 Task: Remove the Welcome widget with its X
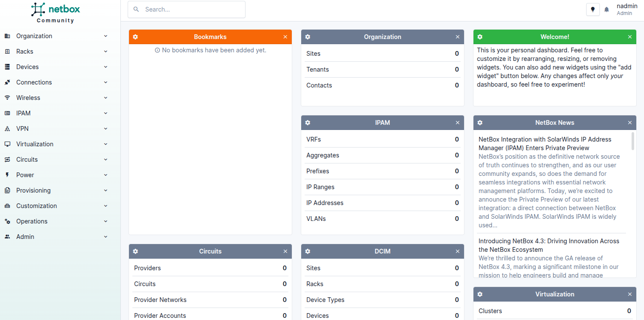tap(630, 37)
